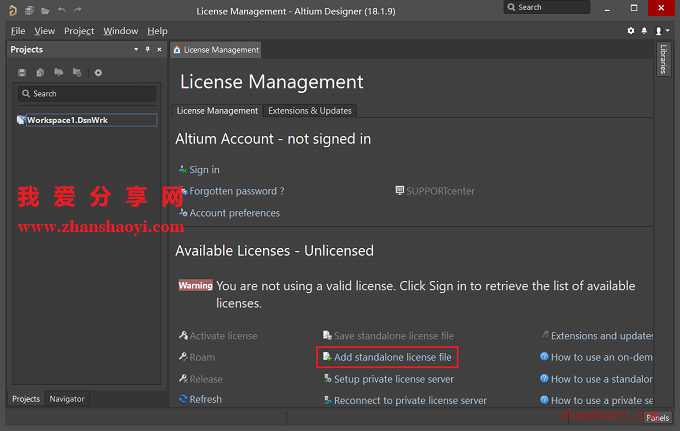Switch to Extensions & Updates tab
The width and height of the screenshot is (680, 431).
point(310,111)
